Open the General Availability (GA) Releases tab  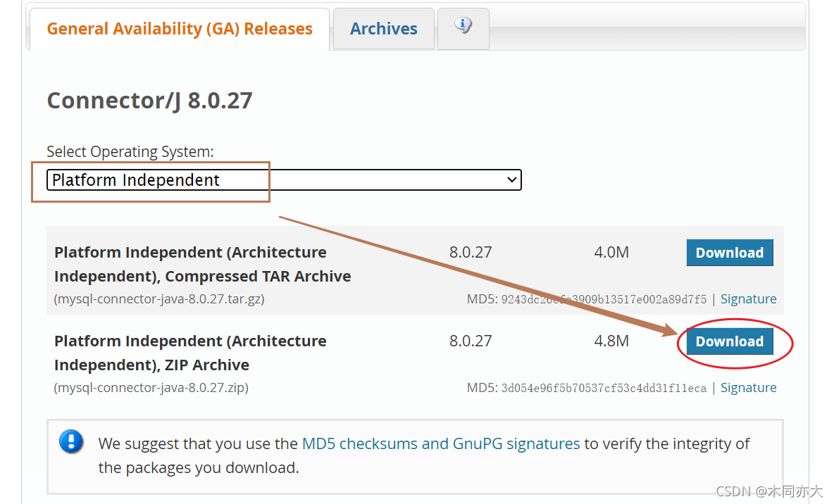(179, 29)
